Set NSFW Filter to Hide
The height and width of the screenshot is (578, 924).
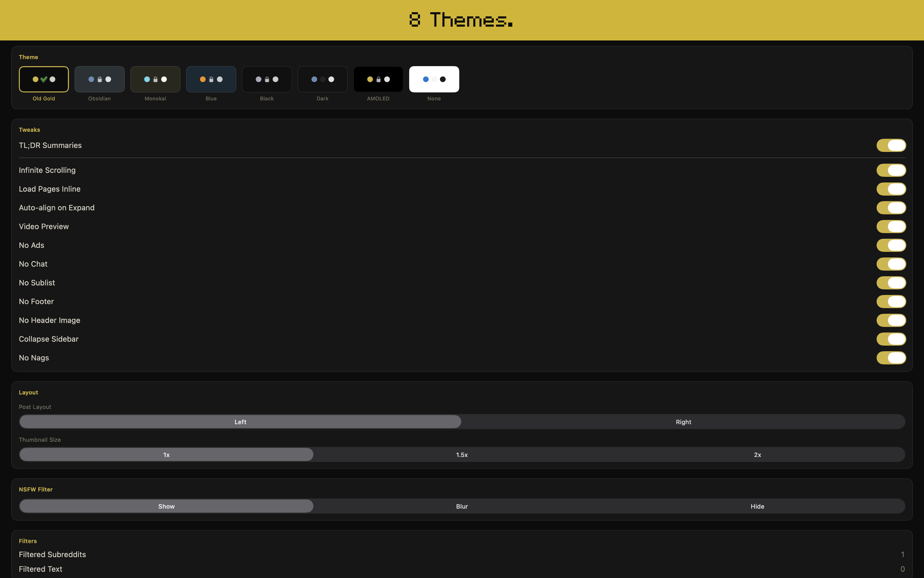pos(757,506)
